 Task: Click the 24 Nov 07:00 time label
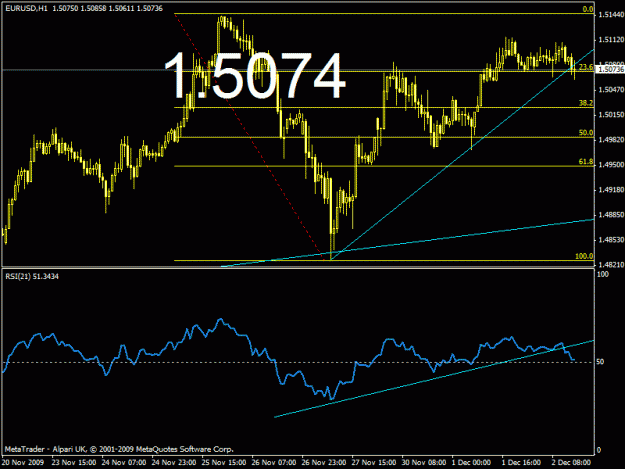pos(124,463)
